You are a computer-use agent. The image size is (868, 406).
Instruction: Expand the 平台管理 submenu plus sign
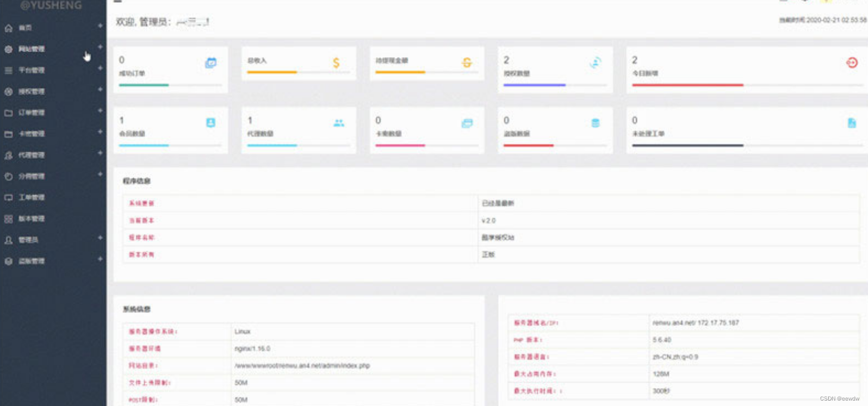pos(100,68)
